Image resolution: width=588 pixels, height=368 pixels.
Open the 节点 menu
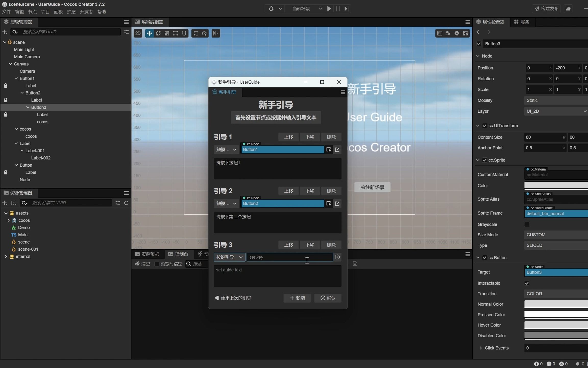click(32, 12)
